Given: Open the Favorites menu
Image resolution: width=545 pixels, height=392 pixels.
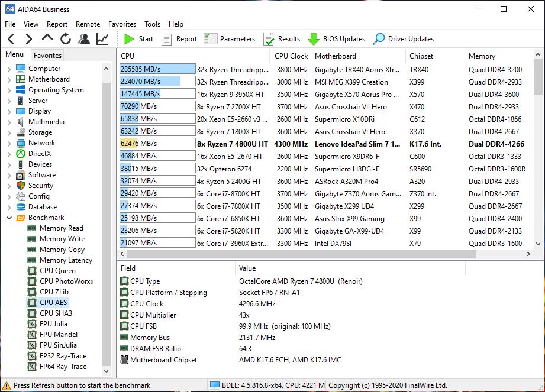Looking at the screenshot, I should click(122, 24).
